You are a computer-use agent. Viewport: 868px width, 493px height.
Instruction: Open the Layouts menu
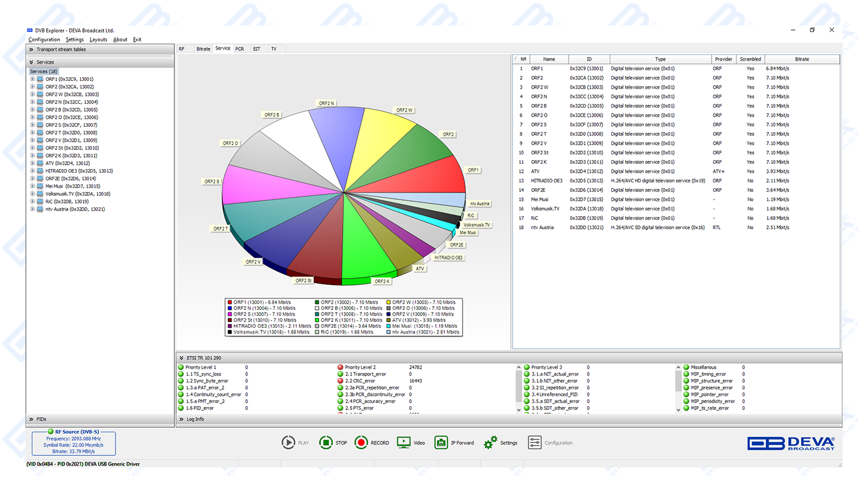point(98,40)
